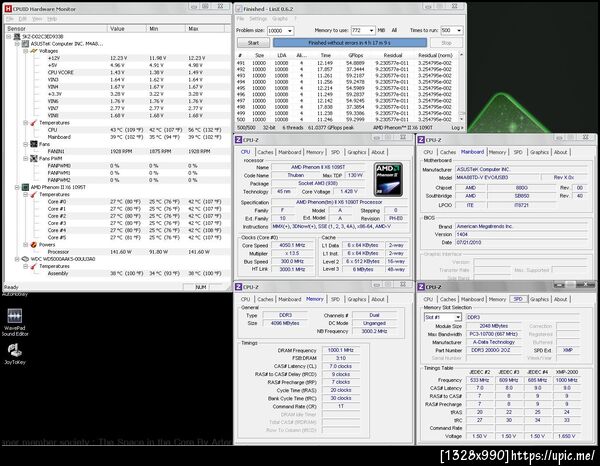Collapse the ASUSTeK Computer INC. tree node
Viewport: 600px width, 466px height.
pos(17,44)
